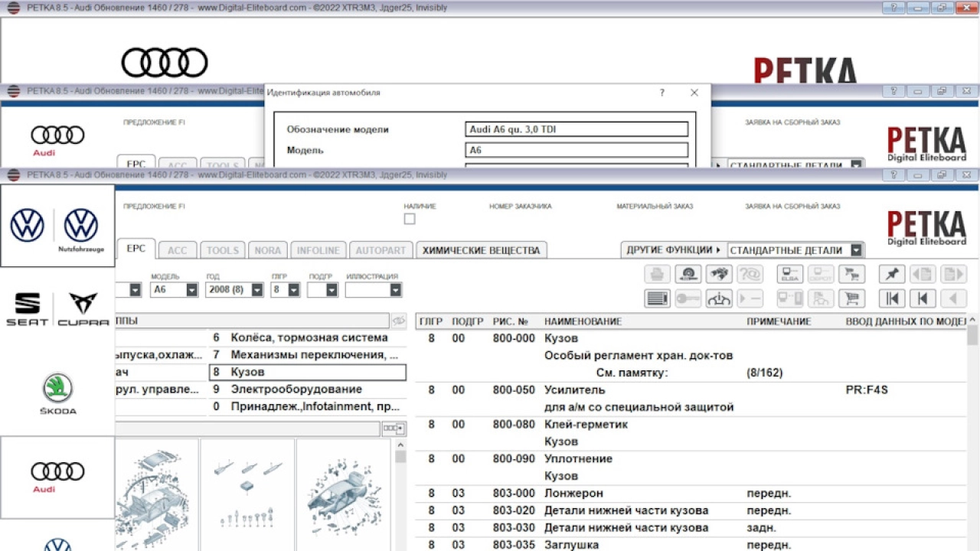The height and width of the screenshot is (551, 980).
Task: Select the SEAT brand logo
Action: (28, 309)
